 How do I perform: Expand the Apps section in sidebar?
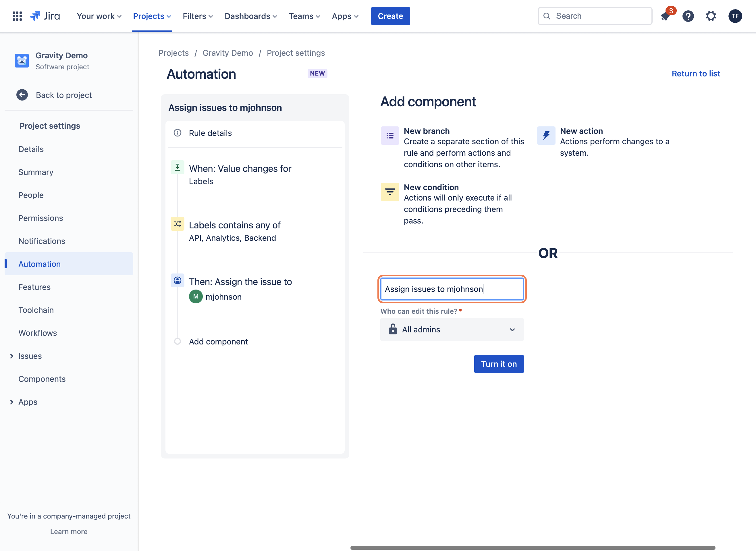point(12,402)
